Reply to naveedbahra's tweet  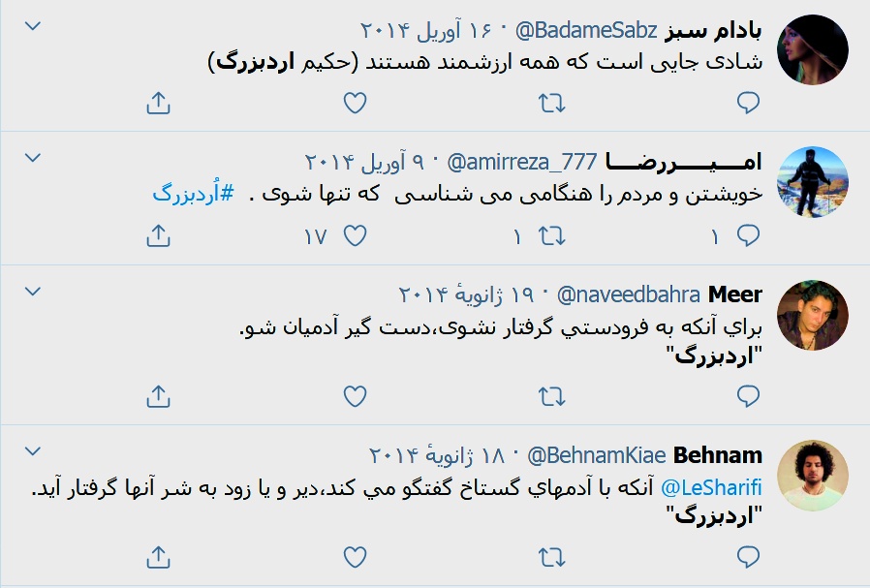(746, 396)
